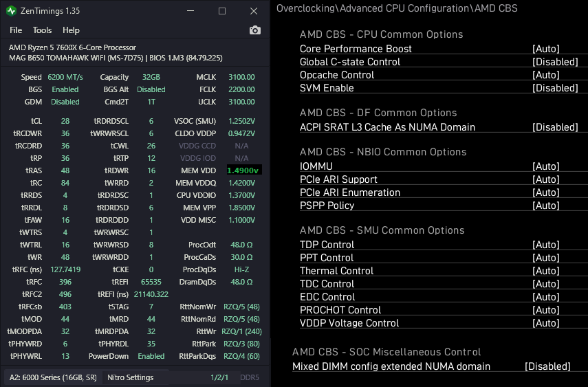
Task: Click the CPU VDDIO value 1.3700V
Action: coord(241,195)
